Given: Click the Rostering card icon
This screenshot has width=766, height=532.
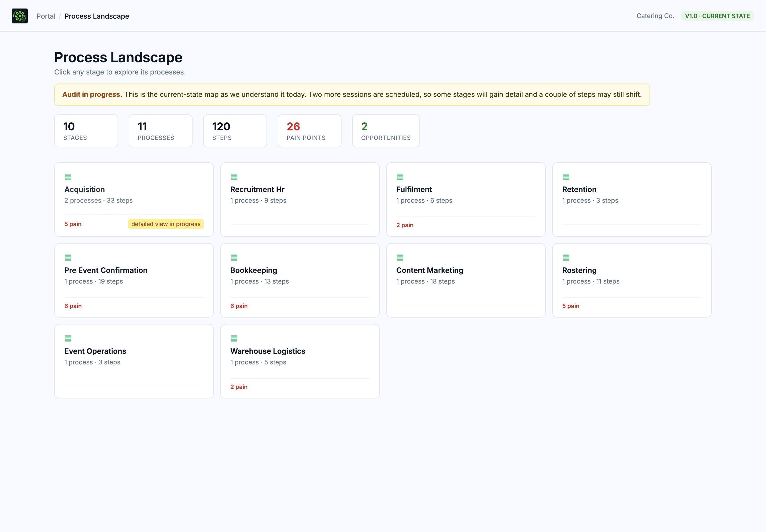Looking at the screenshot, I should coord(566,257).
